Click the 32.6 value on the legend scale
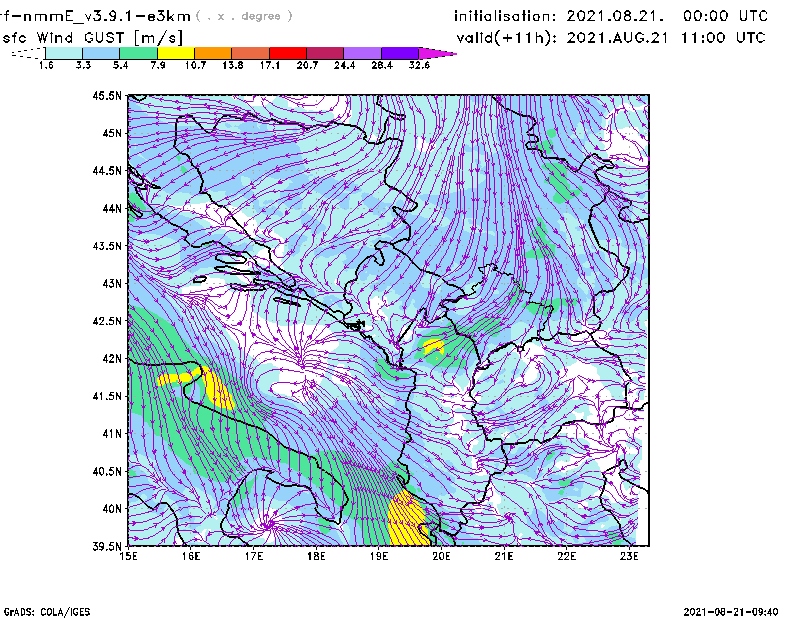The height and width of the screenshot is (618, 800). tap(420, 65)
